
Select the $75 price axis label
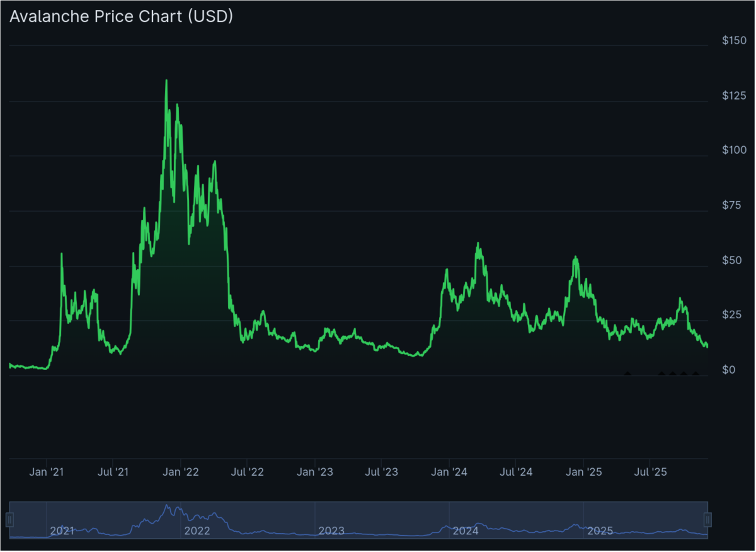(x=731, y=205)
